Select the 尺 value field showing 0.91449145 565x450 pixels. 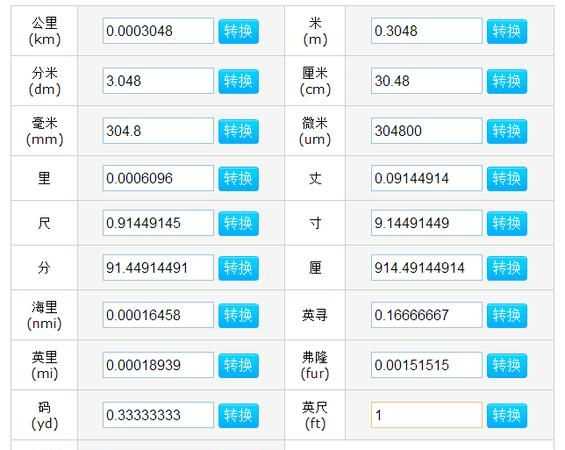point(158,223)
